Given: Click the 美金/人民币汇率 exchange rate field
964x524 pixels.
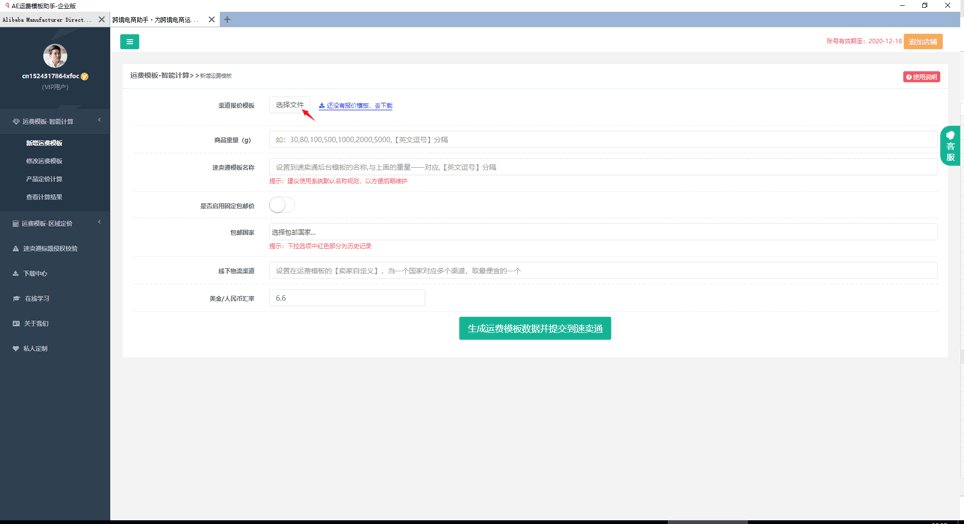Looking at the screenshot, I should (x=346, y=298).
